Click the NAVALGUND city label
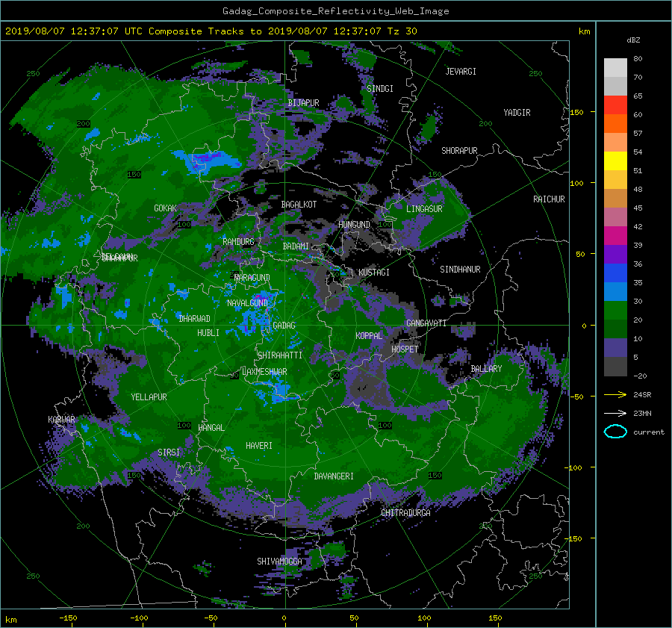The height and width of the screenshot is (628, 672). tap(247, 303)
